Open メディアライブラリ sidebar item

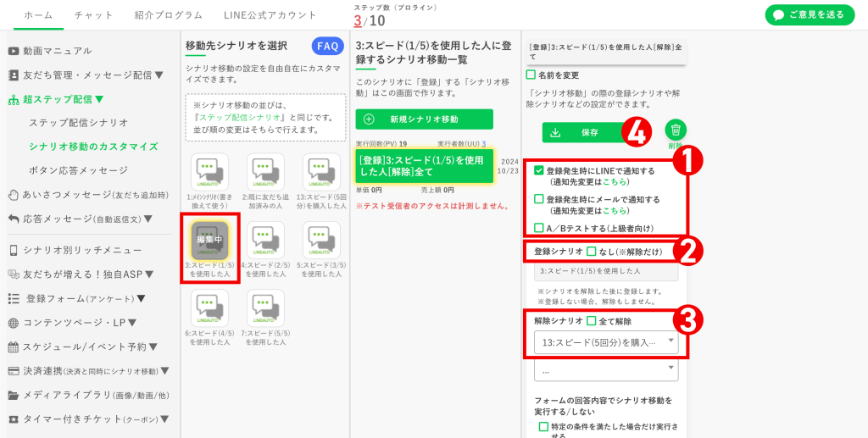pyautogui.click(x=88, y=396)
